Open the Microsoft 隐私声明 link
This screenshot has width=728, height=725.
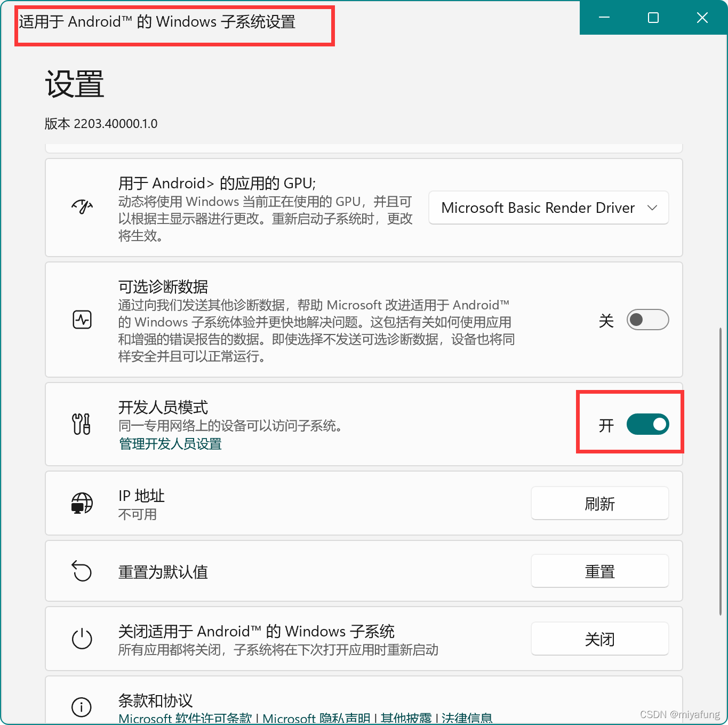click(x=316, y=718)
